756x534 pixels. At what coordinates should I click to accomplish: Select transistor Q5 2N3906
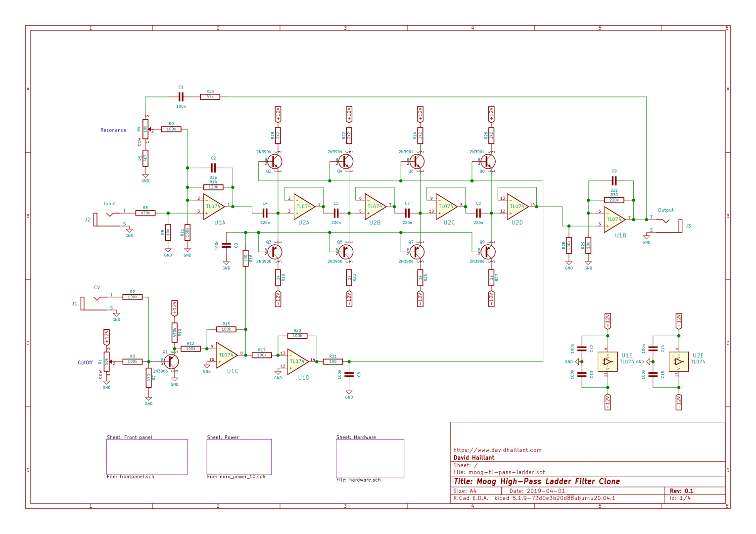coord(346,252)
